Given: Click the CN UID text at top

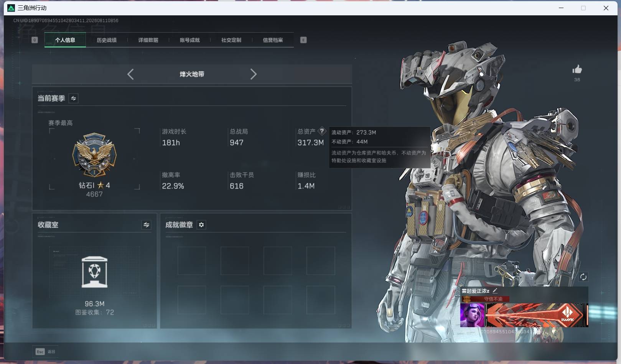Looking at the screenshot, I should [x=66, y=20].
